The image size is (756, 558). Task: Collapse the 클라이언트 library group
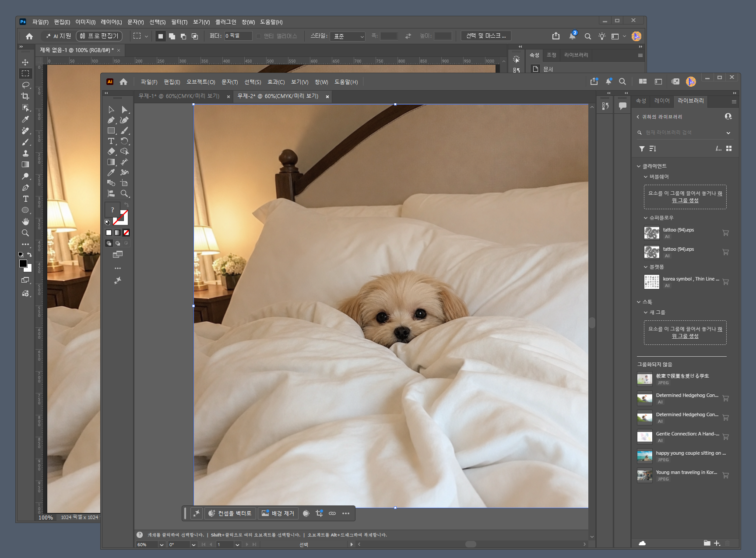[x=639, y=166]
